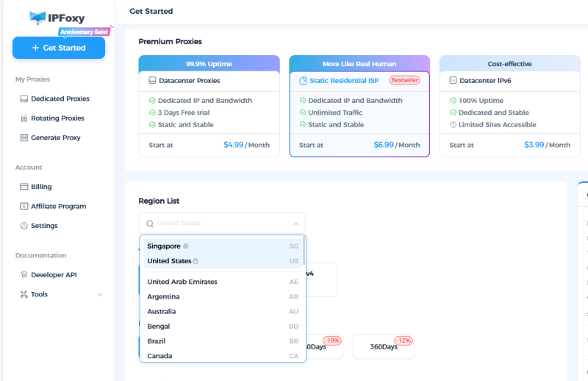Viewport: 588px width, 381px height.
Task: Choose Singapore from the region list
Action: [223, 246]
